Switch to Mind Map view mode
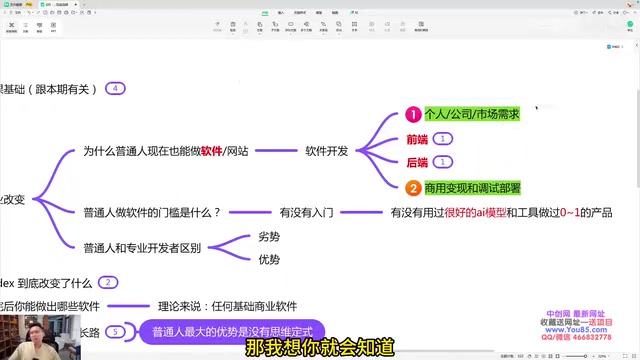The height and width of the screenshot is (360, 640). pyautogui.click(x=11, y=27)
